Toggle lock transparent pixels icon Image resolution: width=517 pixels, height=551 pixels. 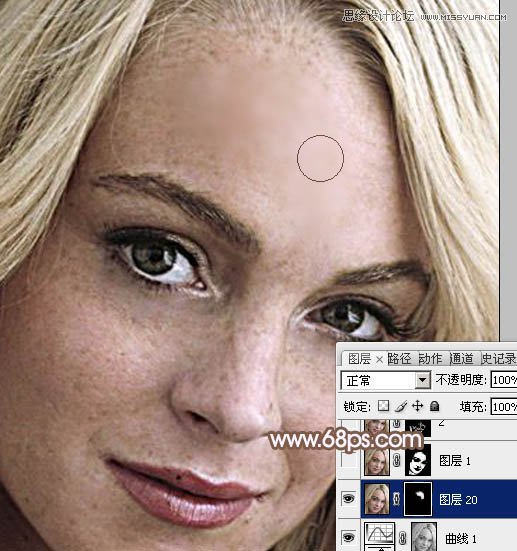[x=383, y=406]
